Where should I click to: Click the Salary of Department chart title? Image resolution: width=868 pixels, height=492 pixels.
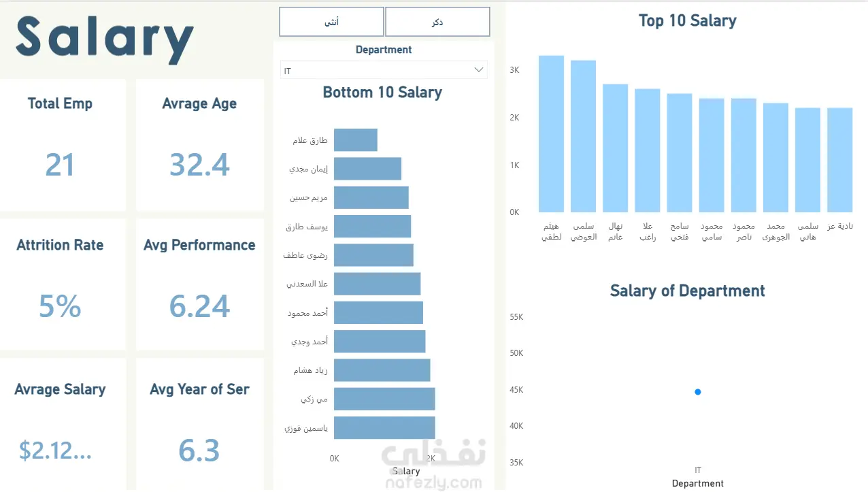(687, 291)
